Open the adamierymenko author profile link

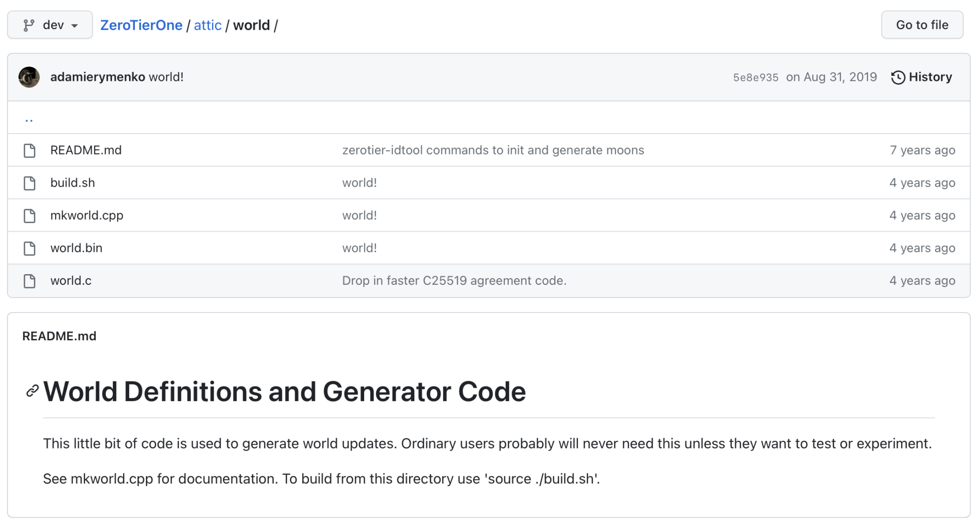(97, 77)
